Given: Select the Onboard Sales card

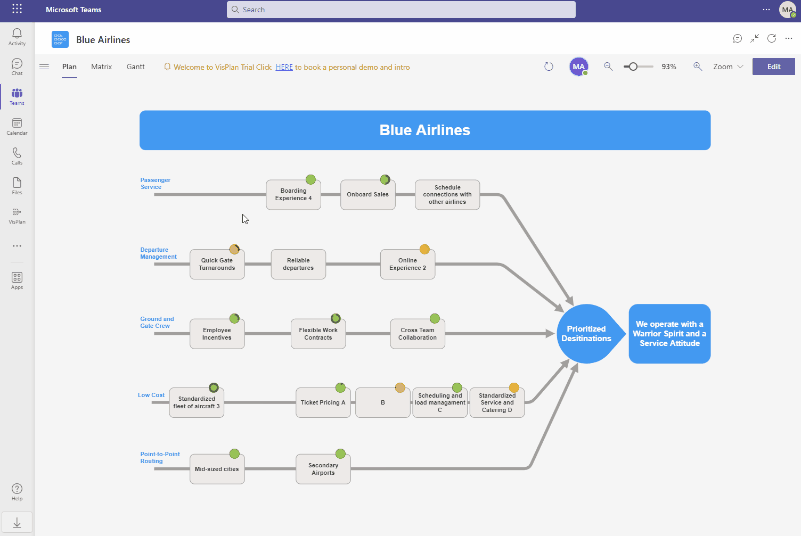Looking at the screenshot, I should click(368, 195).
